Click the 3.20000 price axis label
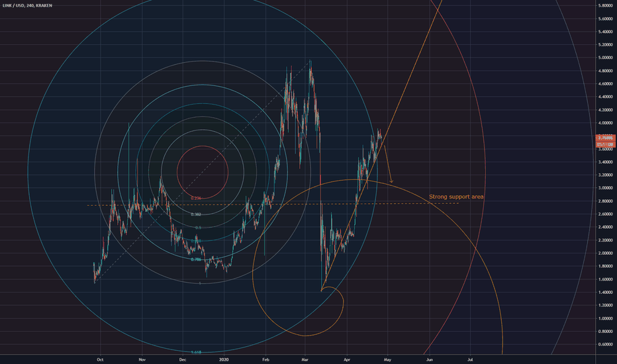Screen dimensions: 617x364 [606, 175]
